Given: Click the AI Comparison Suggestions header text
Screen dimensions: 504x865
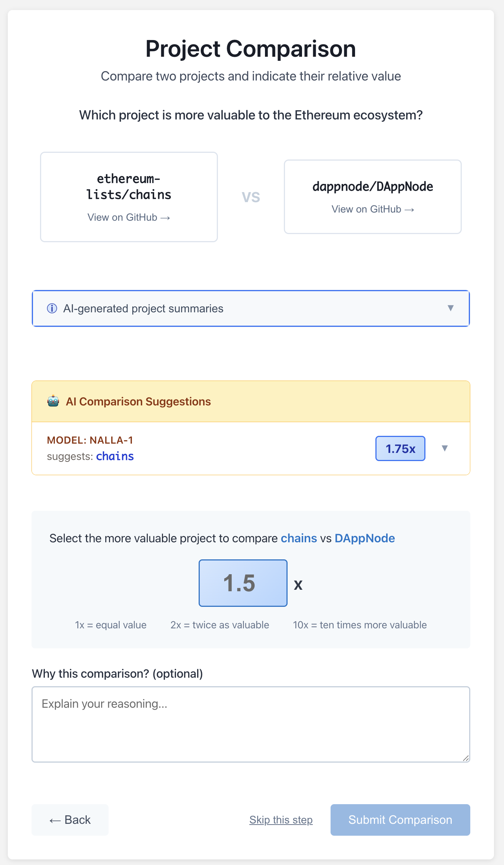Looking at the screenshot, I should [138, 401].
